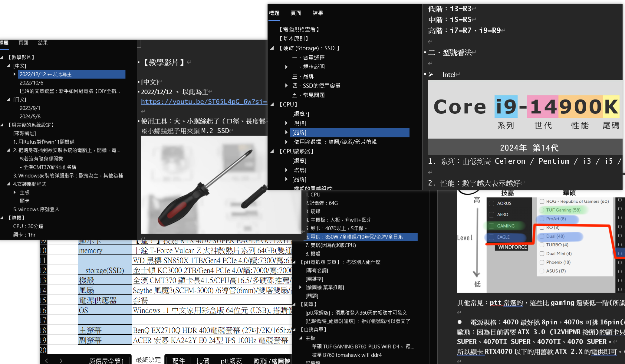Open 頁面 tab in left navigation pane

pyautogui.click(x=23, y=43)
